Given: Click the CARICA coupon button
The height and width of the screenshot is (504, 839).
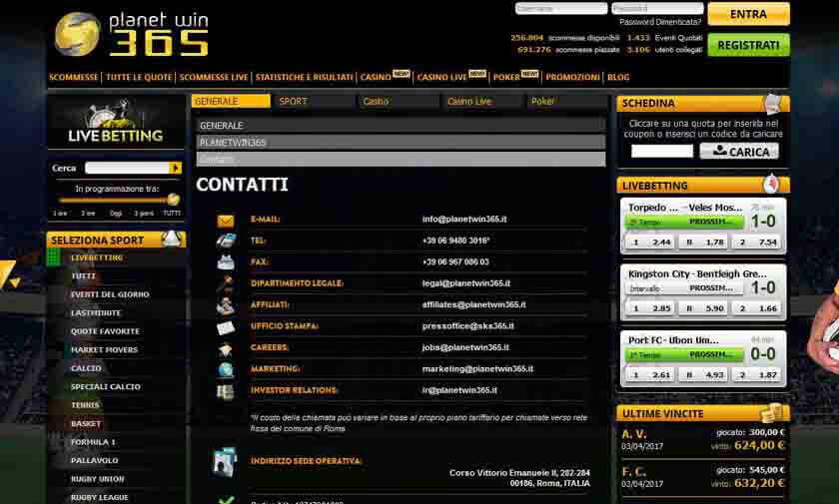Looking at the screenshot, I should tap(739, 152).
